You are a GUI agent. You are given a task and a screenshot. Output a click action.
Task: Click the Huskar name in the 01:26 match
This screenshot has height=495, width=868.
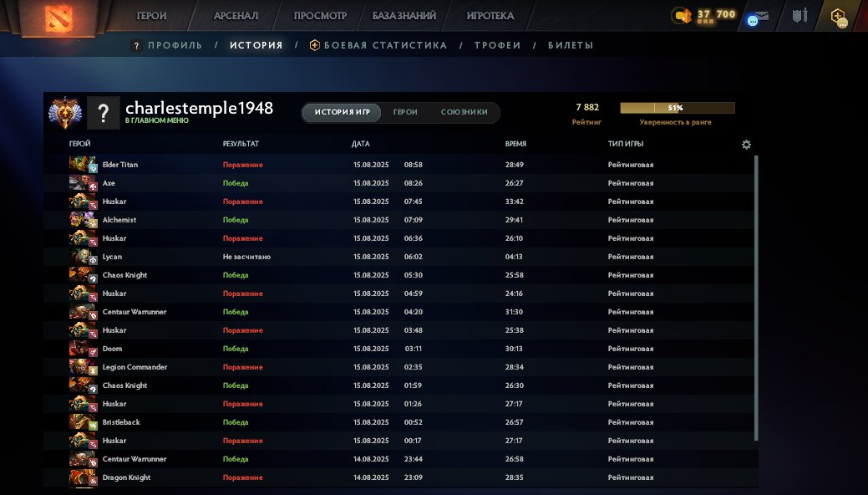point(114,404)
